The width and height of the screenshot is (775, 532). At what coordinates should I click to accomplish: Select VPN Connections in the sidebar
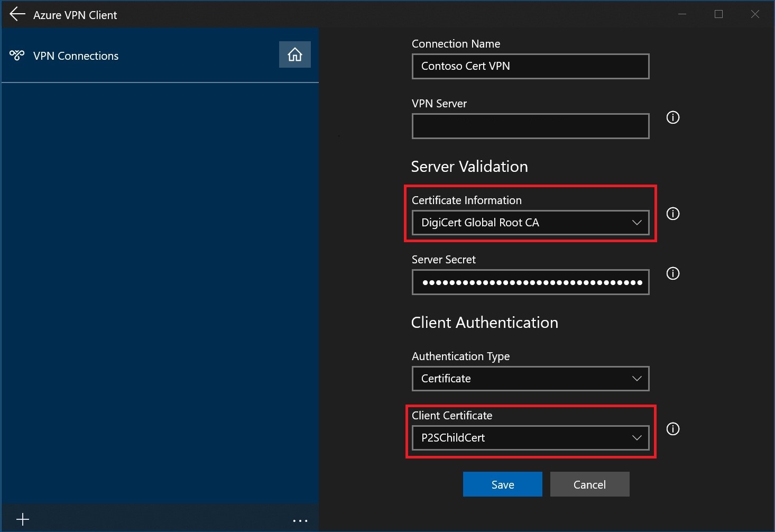point(76,56)
